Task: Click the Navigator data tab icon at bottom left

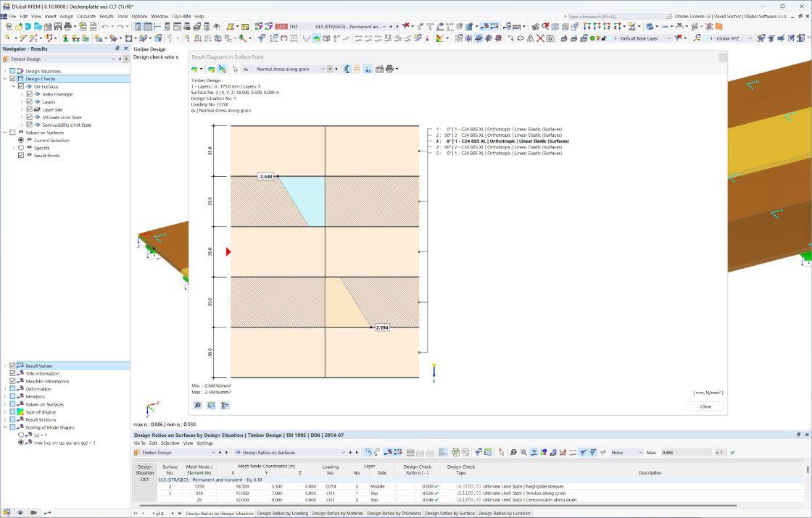Action: tap(7, 512)
